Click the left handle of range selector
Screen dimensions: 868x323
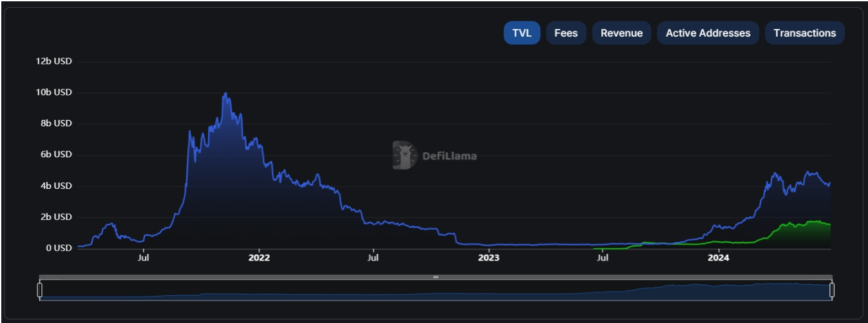tap(40, 290)
